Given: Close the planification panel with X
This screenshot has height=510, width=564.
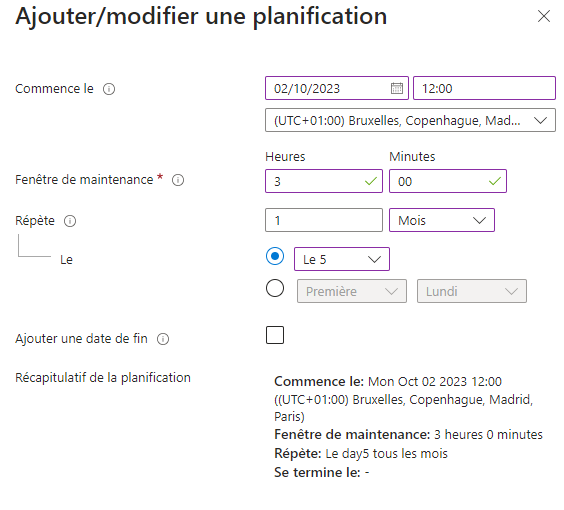Looking at the screenshot, I should 543,16.
